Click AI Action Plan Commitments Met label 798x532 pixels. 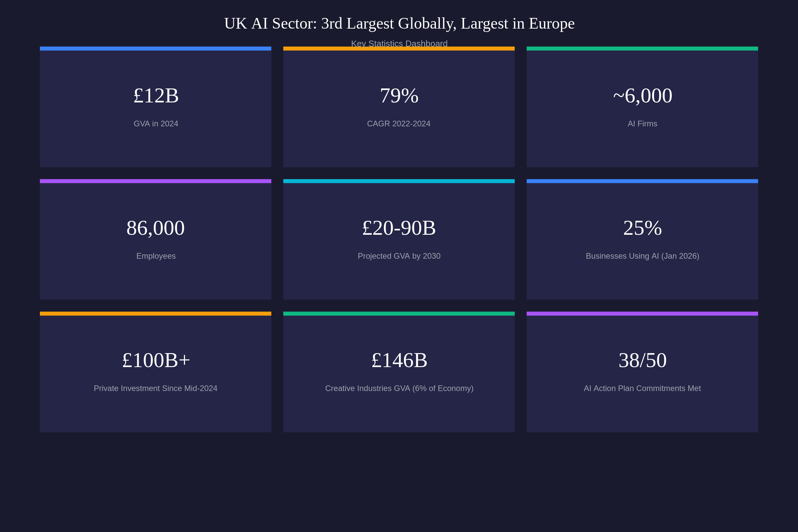[642, 388]
